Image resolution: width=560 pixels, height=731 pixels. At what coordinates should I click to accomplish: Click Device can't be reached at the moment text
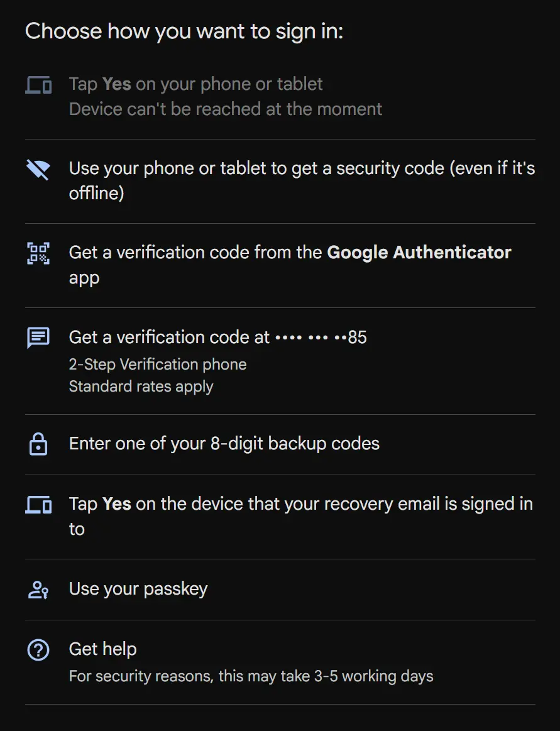225,109
